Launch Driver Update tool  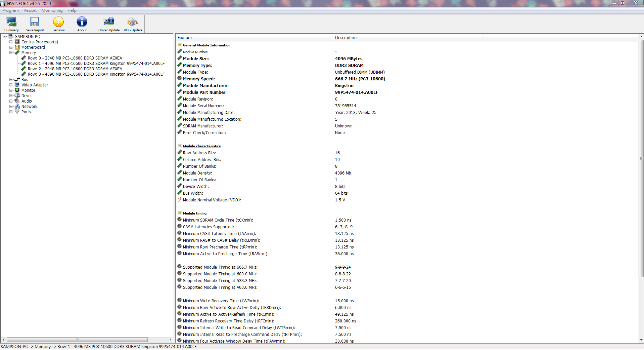(x=109, y=24)
